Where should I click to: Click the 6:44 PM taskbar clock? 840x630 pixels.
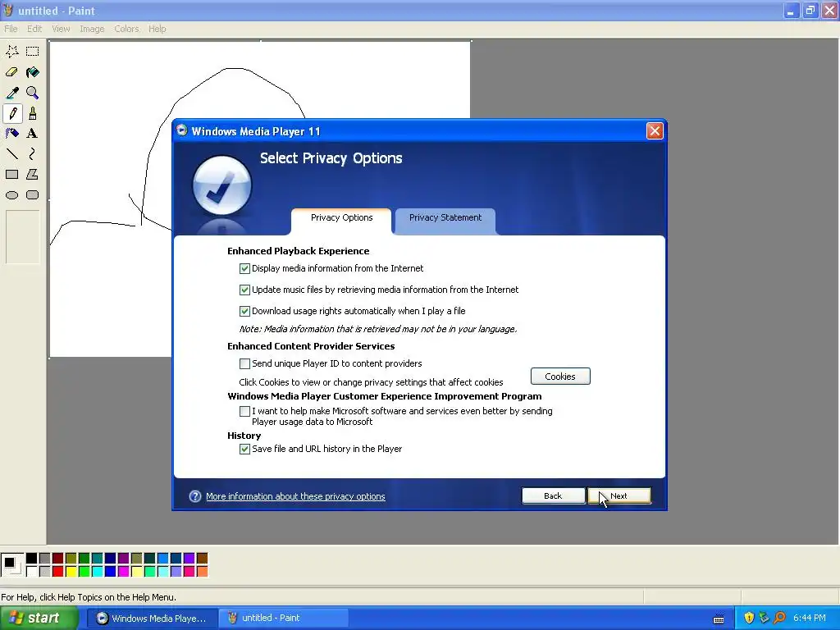[x=810, y=619]
